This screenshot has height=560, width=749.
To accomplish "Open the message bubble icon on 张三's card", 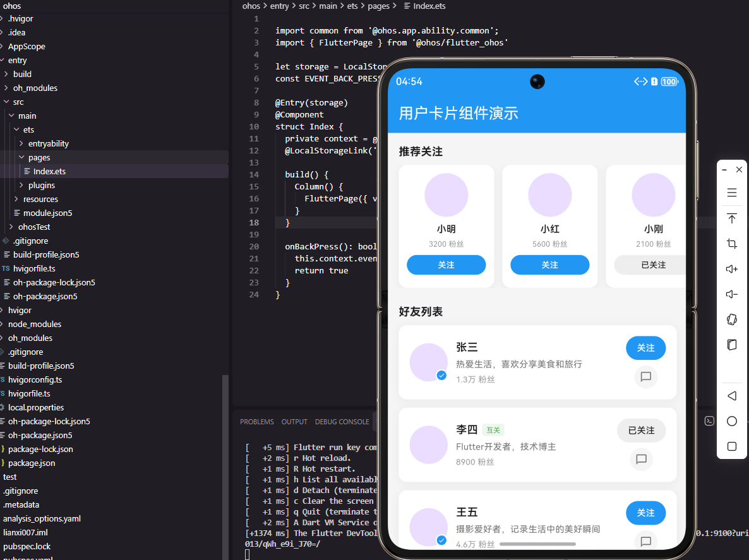I will (645, 377).
